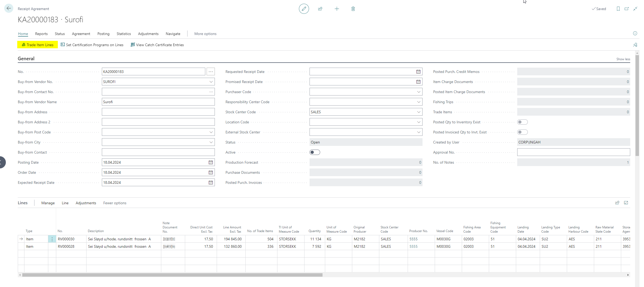644x287 pixels.
Task: Click the back arrow button
Action: pyautogui.click(x=8, y=8)
